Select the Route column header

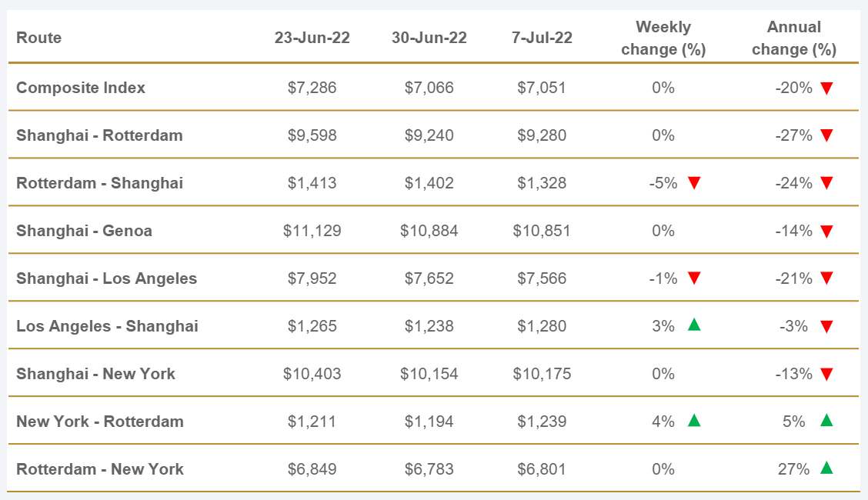click(38, 38)
